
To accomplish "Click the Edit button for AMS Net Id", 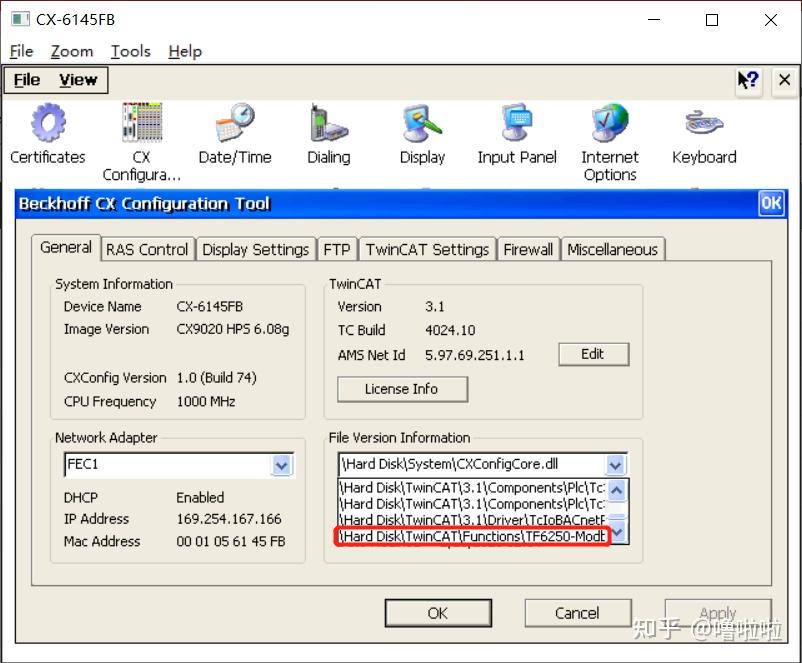I will pyautogui.click(x=593, y=354).
